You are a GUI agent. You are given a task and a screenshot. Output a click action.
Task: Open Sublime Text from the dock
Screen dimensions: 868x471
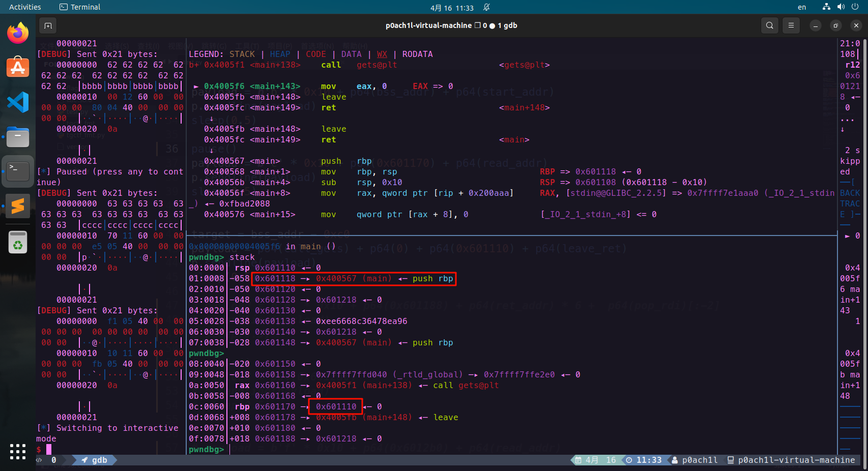tap(18, 206)
